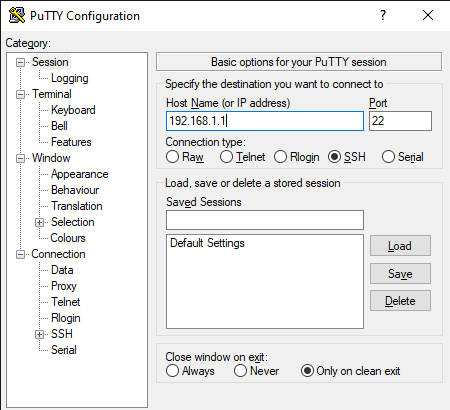This screenshot has width=450, height=410.
Task: Open the Terminal category
Action: point(52,94)
